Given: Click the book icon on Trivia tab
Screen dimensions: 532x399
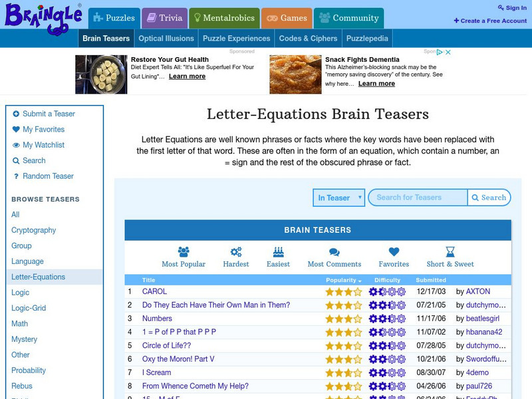Looking at the screenshot, I should [x=152, y=17].
